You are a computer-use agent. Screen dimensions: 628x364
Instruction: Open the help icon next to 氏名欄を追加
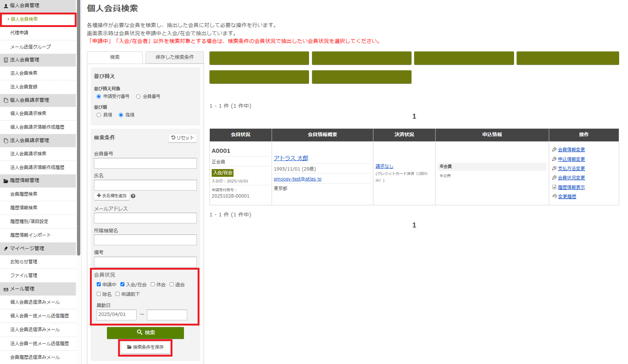point(133,196)
